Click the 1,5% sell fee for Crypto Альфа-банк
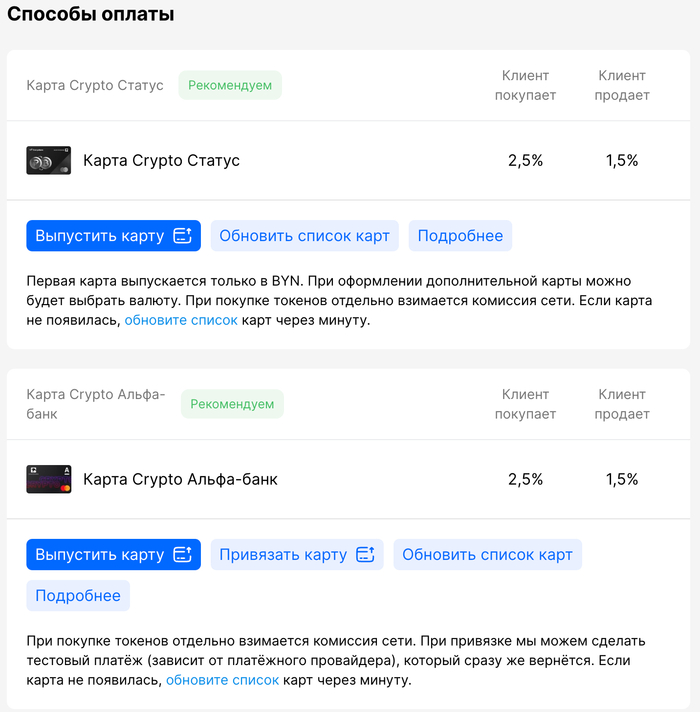 click(x=622, y=479)
